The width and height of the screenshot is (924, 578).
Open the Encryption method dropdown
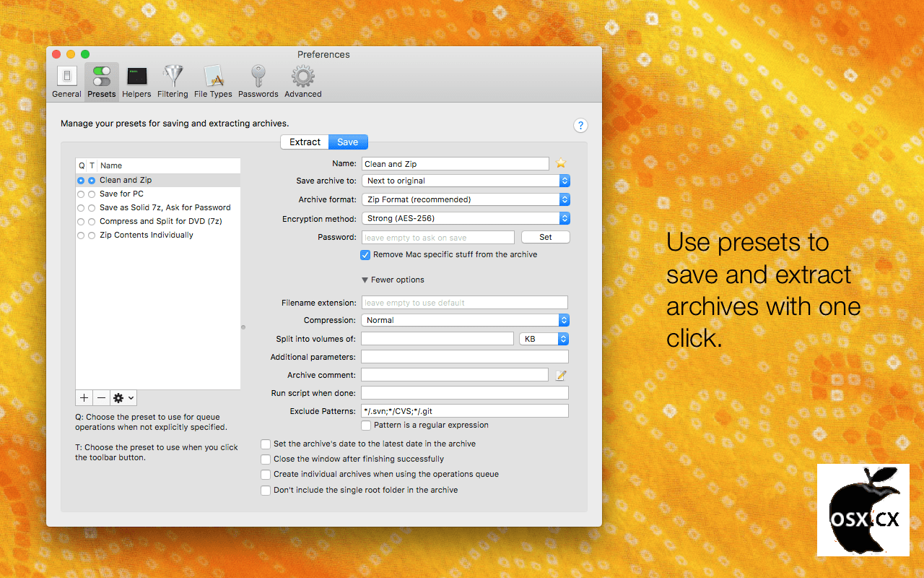(x=466, y=218)
